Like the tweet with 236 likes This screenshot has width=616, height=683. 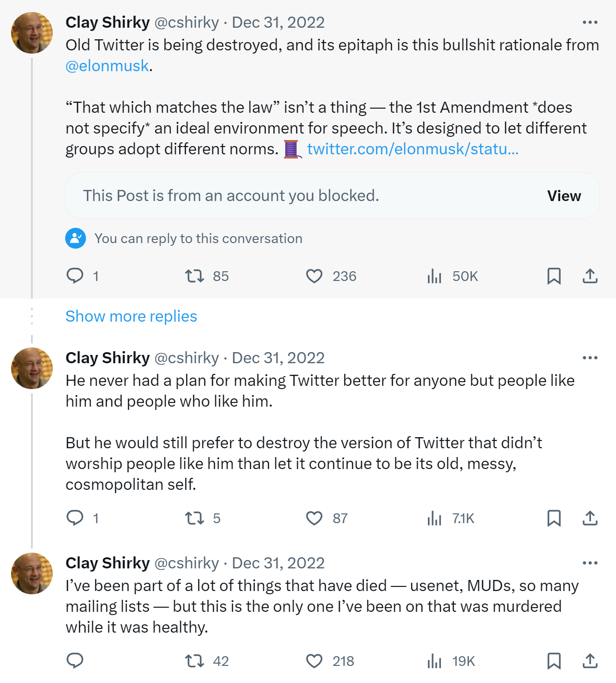(315, 276)
